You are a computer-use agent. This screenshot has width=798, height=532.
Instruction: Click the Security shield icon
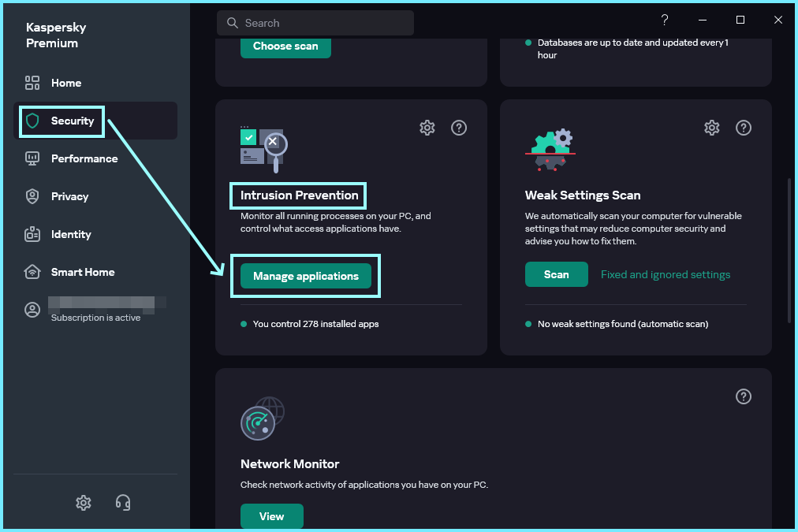pyautogui.click(x=32, y=121)
